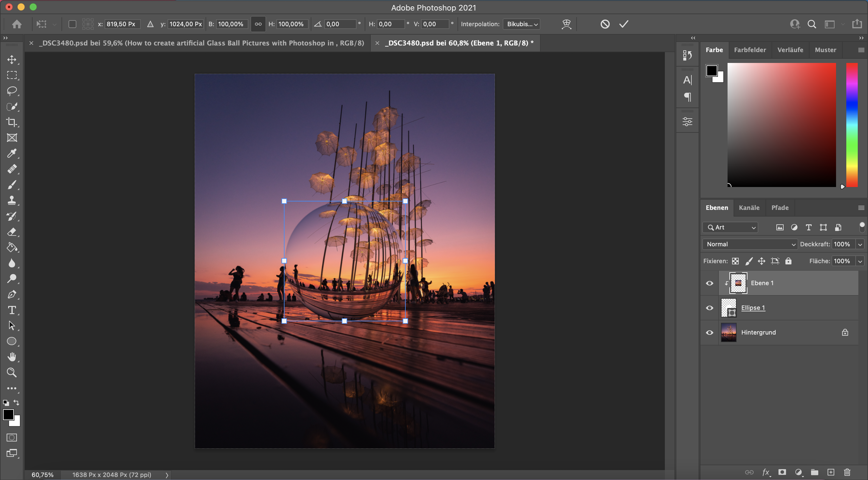The image size is (868, 480).
Task: Select the Pen tool
Action: coord(12,295)
